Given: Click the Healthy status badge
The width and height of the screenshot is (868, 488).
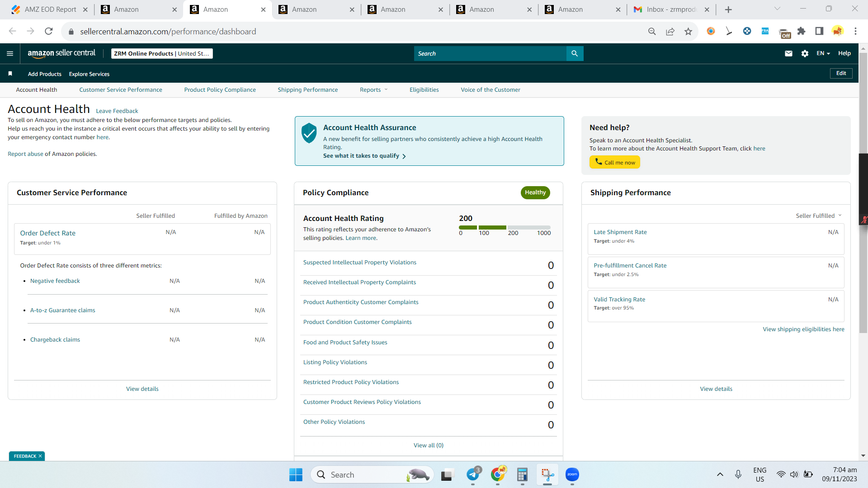Looking at the screenshot, I should click(x=535, y=192).
